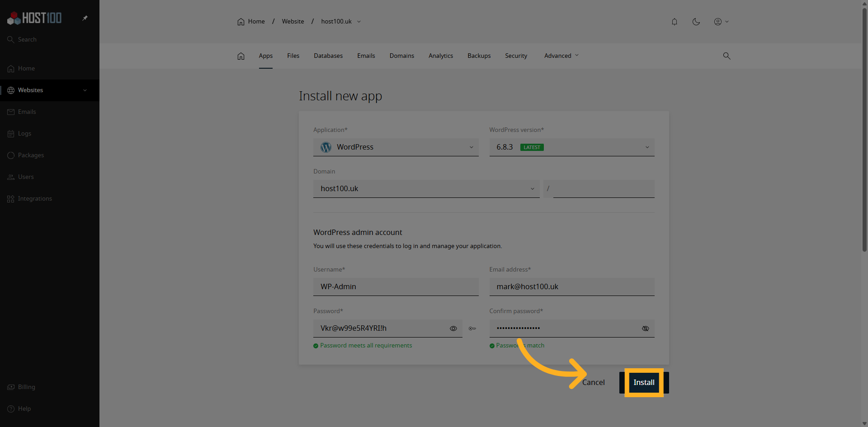Click the Cancel button

(593, 383)
